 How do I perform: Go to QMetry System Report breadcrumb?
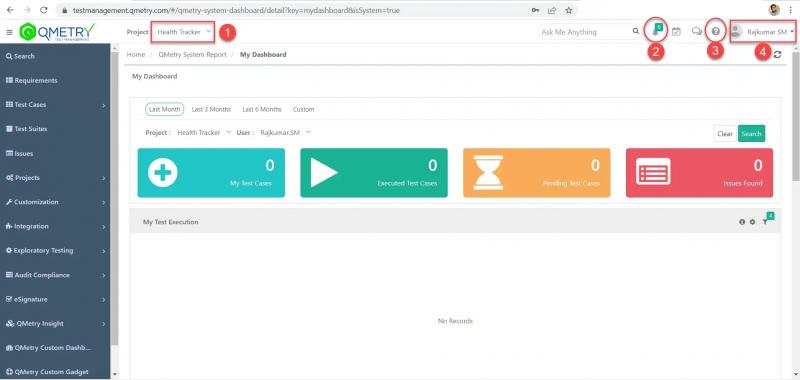click(x=192, y=55)
